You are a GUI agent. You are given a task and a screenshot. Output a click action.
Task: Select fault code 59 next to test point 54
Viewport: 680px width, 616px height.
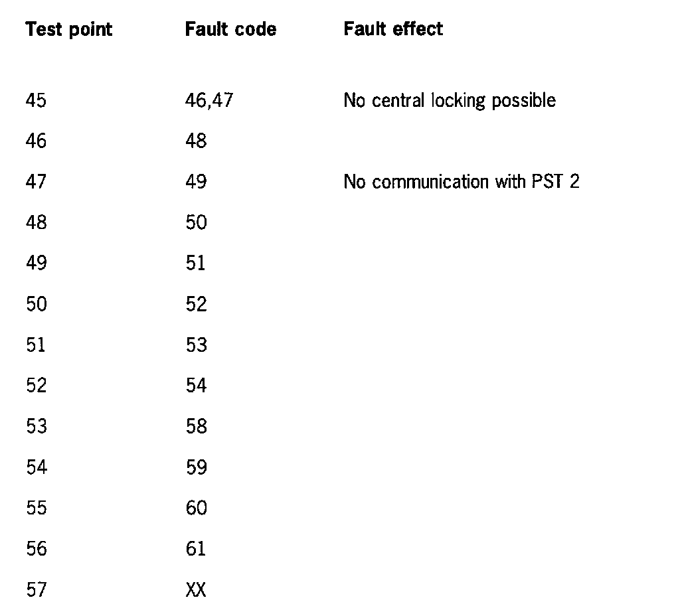196,467
